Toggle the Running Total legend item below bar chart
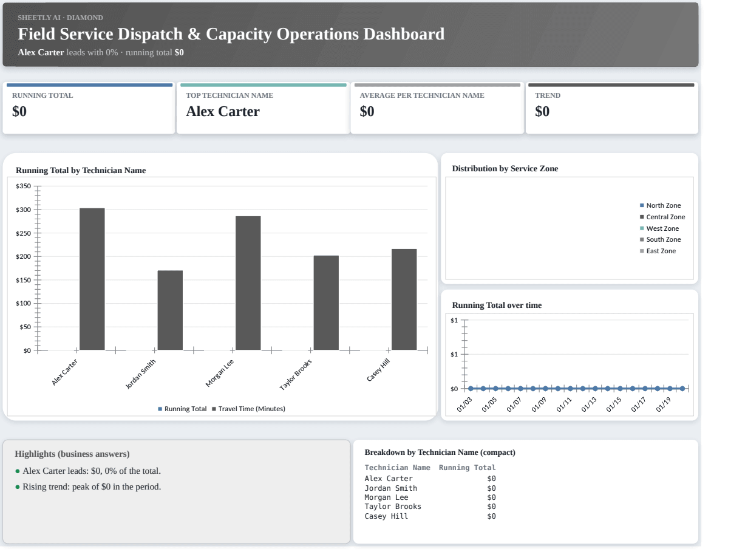Viewport: 745px width, 560px height. (x=183, y=409)
